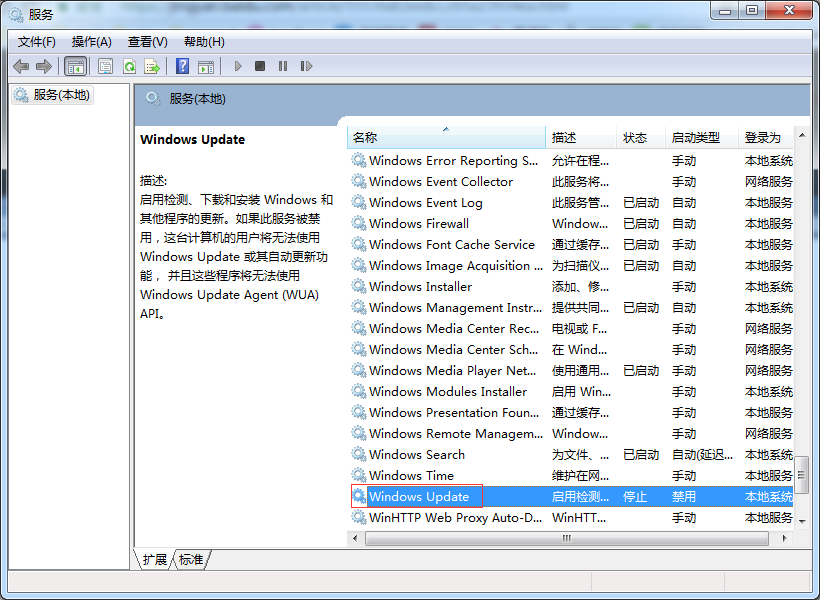
Task: Click the 停止 status of Windows Update
Action: tap(635, 496)
